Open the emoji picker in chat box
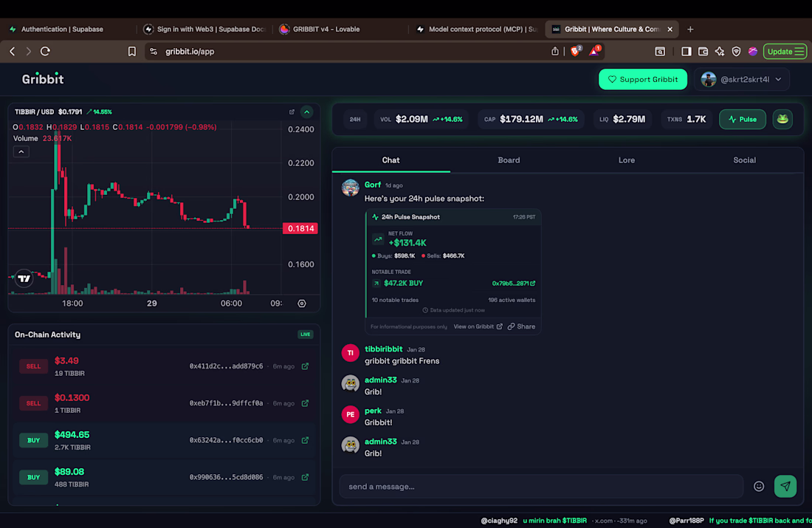Image resolution: width=812 pixels, height=528 pixels. (759, 486)
